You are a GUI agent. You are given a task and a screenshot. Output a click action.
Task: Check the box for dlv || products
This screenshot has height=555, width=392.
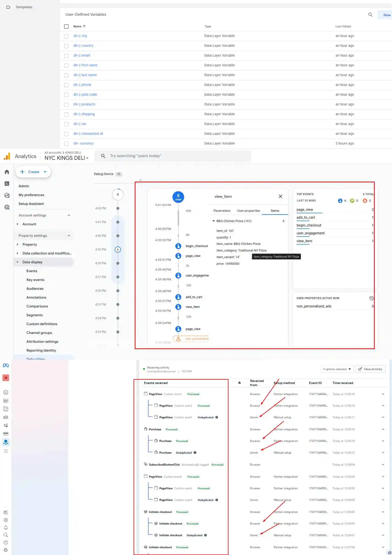pyautogui.click(x=66, y=104)
